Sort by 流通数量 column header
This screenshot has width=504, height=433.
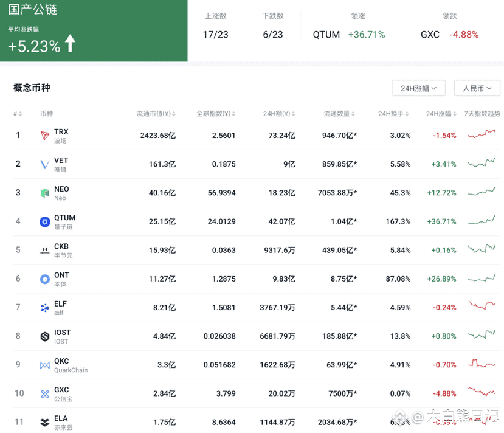(x=339, y=114)
